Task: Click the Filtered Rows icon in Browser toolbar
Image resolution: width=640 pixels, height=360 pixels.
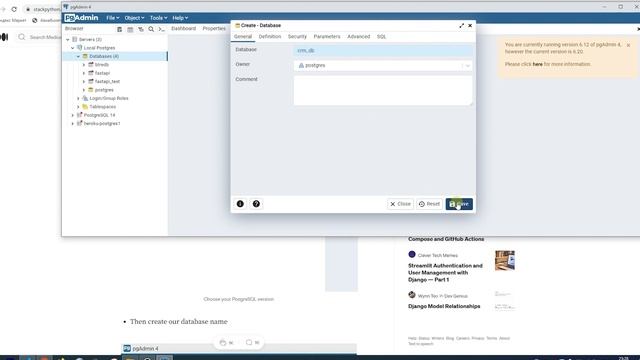Action: [x=141, y=29]
